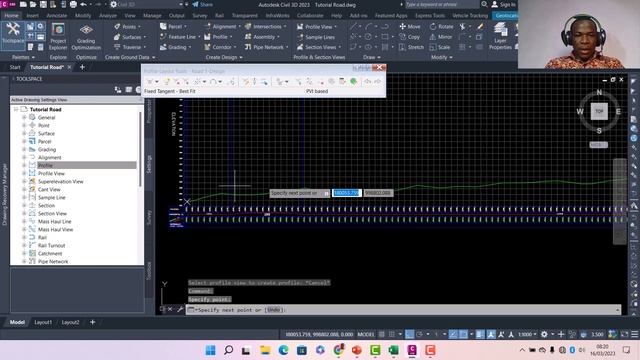Select the Mirror tool in the Modify panel

coord(441,37)
